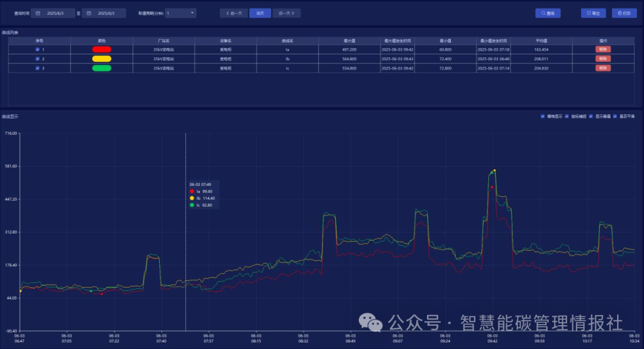Select the 当天 button

click(x=260, y=13)
